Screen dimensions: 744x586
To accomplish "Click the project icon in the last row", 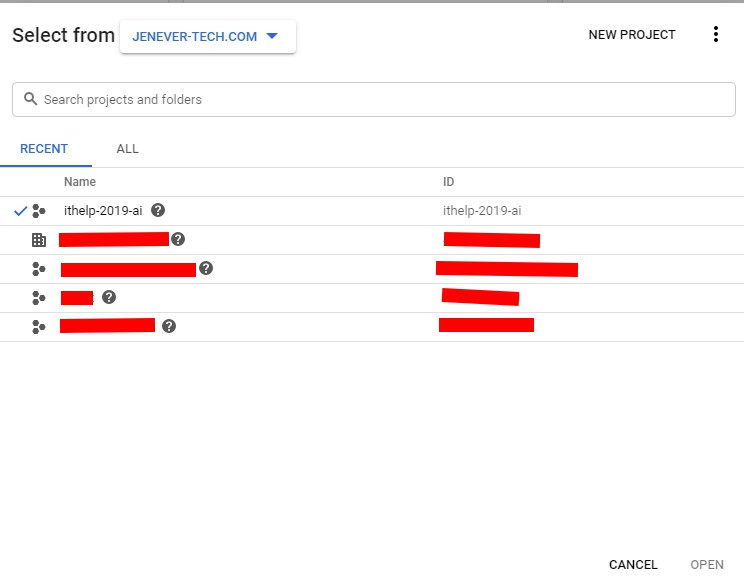I will (x=39, y=327).
